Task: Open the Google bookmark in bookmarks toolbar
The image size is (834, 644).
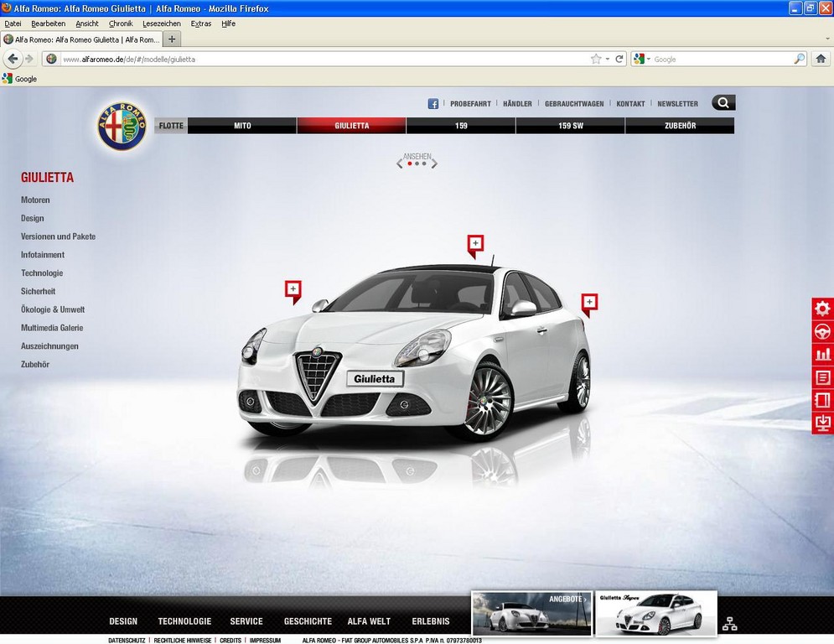Action: tap(19, 79)
